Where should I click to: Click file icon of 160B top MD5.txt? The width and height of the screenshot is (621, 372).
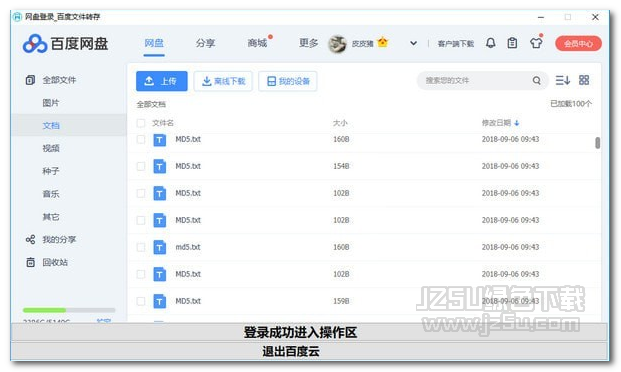(x=160, y=139)
